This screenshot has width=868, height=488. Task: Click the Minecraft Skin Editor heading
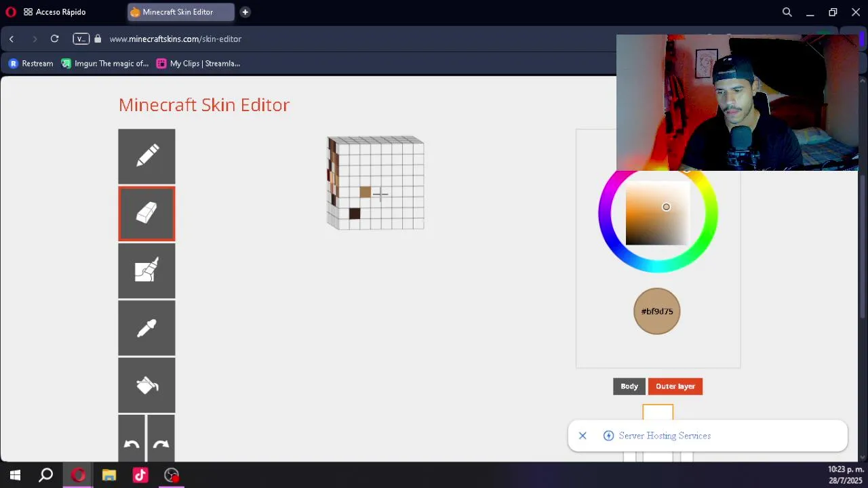click(204, 105)
